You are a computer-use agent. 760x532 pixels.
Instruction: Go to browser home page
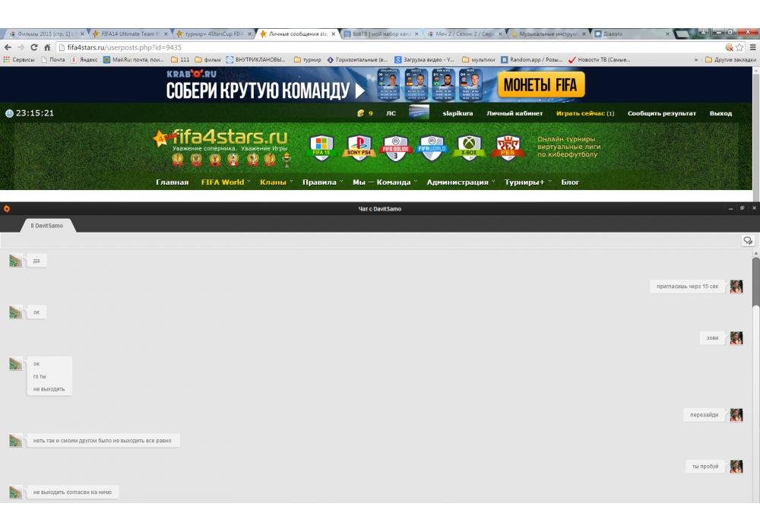47,47
